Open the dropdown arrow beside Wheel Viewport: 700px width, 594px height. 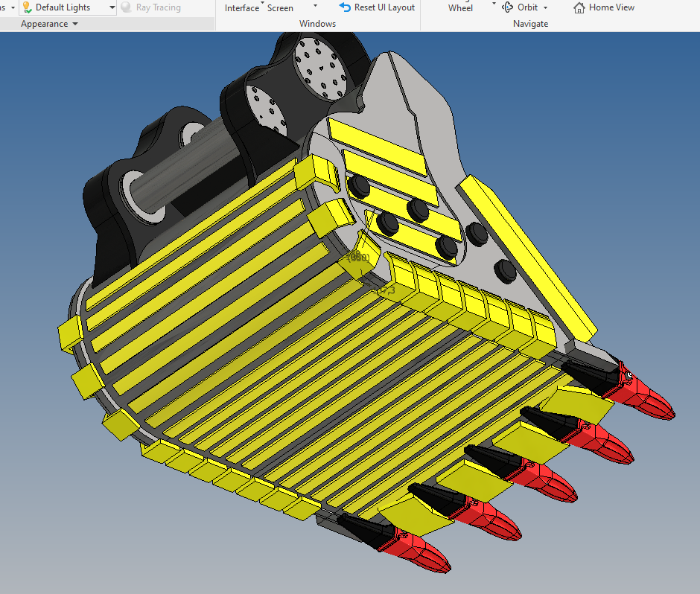tap(494, 4)
